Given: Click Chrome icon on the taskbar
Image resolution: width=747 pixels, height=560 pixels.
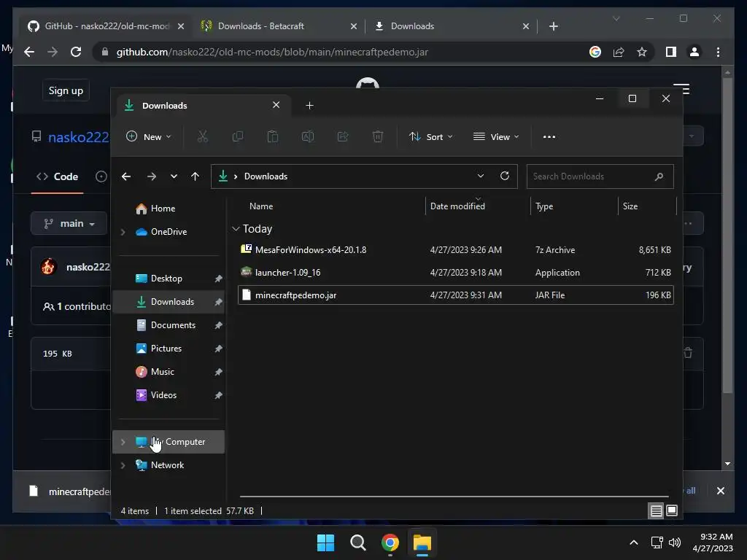Looking at the screenshot, I should pos(390,542).
